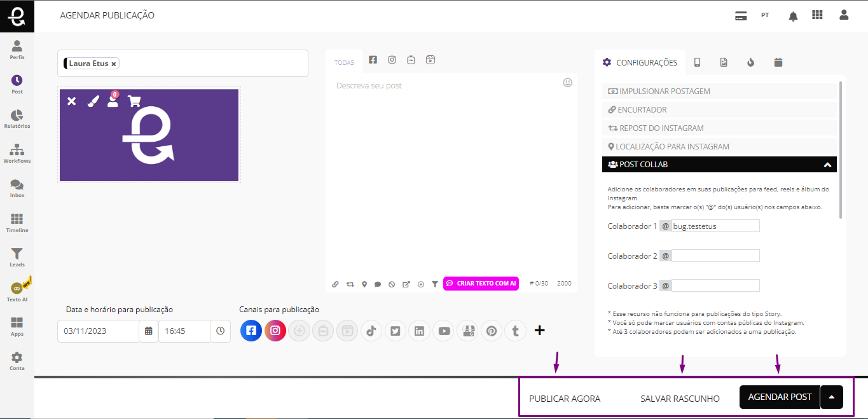The height and width of the screenshot is (419, 868).
Task: Click Salvar Rascunho
Action: tap(680, 399)
